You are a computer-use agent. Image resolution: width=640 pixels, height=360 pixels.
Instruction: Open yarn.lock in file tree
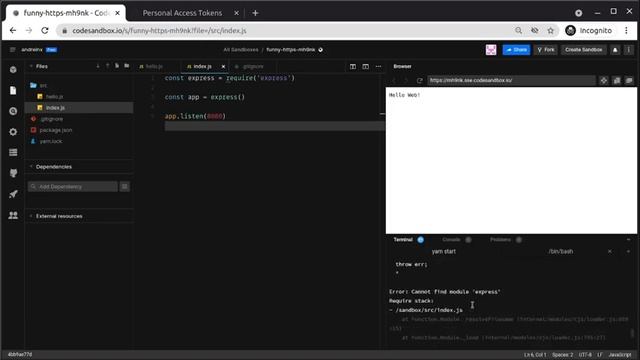coord(51,141)
